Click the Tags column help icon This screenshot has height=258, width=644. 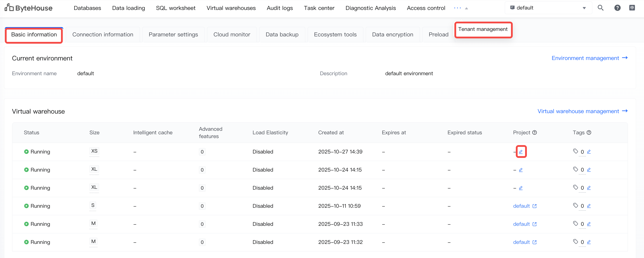coord(589,133)
